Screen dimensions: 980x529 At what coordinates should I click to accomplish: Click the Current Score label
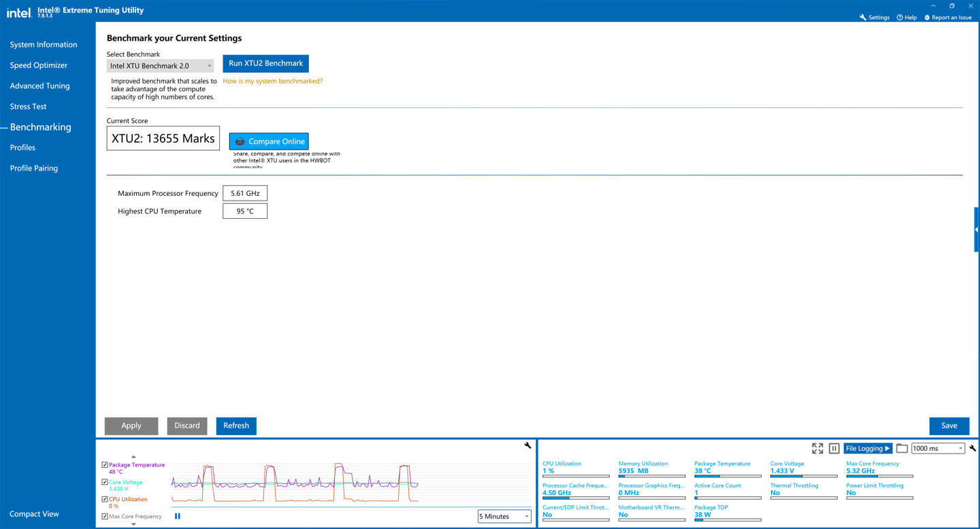coord(127,121)
